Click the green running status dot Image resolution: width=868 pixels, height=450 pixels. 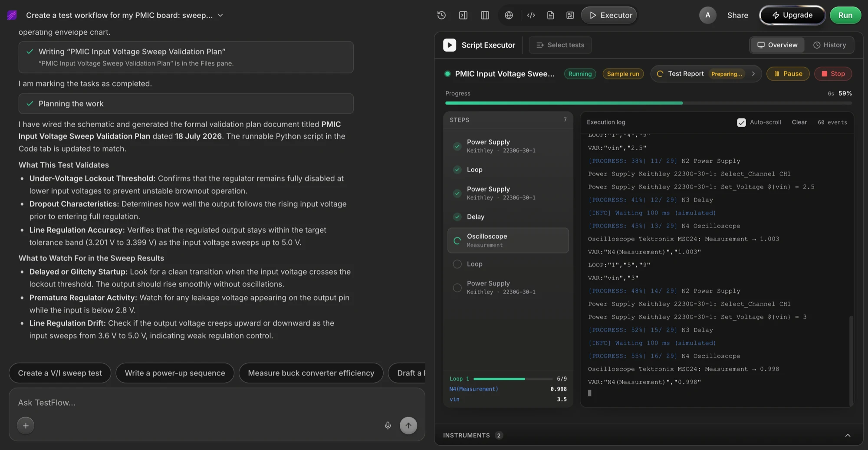point(447,74)
